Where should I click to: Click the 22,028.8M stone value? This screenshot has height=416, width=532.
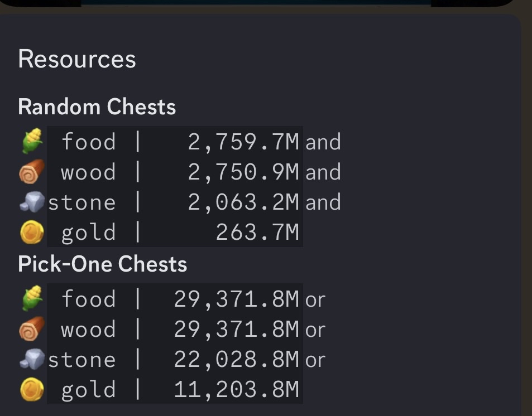click(x=237, y=360)
